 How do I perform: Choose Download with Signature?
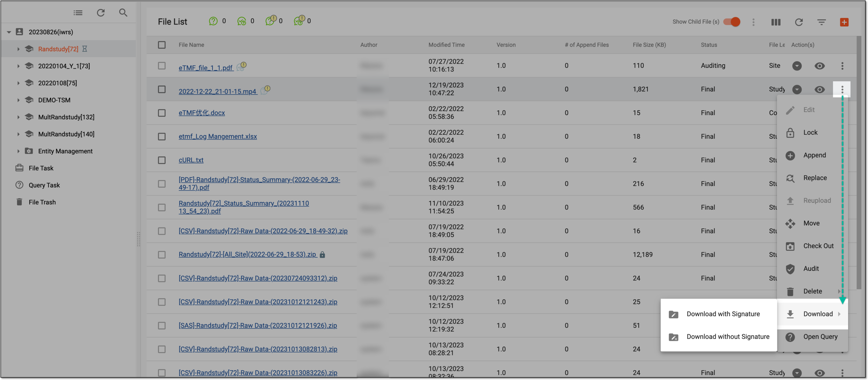(719, 314)
